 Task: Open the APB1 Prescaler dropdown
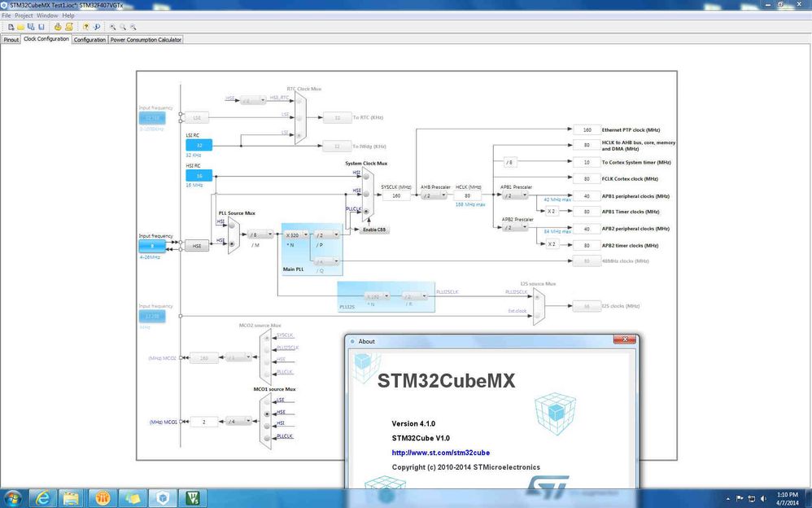click(x=515, y=195)
